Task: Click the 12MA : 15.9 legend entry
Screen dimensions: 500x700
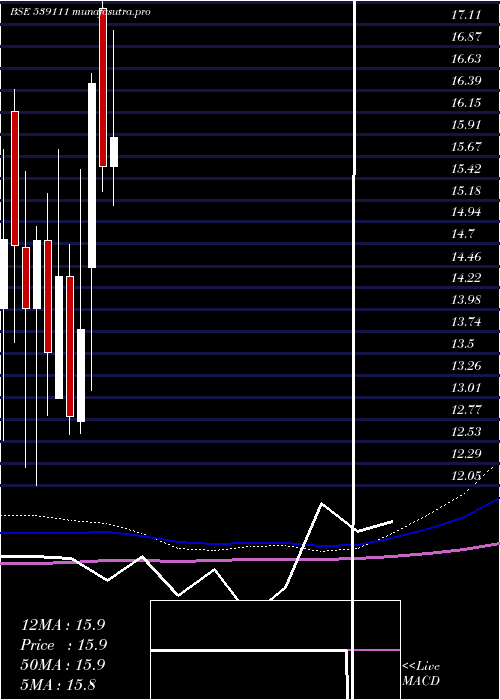Action: click(63, 625)
